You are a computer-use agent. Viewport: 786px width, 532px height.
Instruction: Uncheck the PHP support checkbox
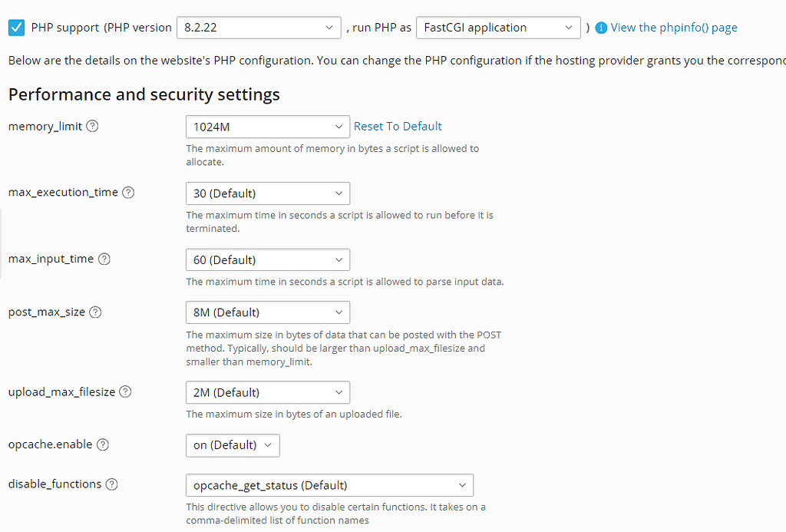pyautogui.click(x=16, y=27)
